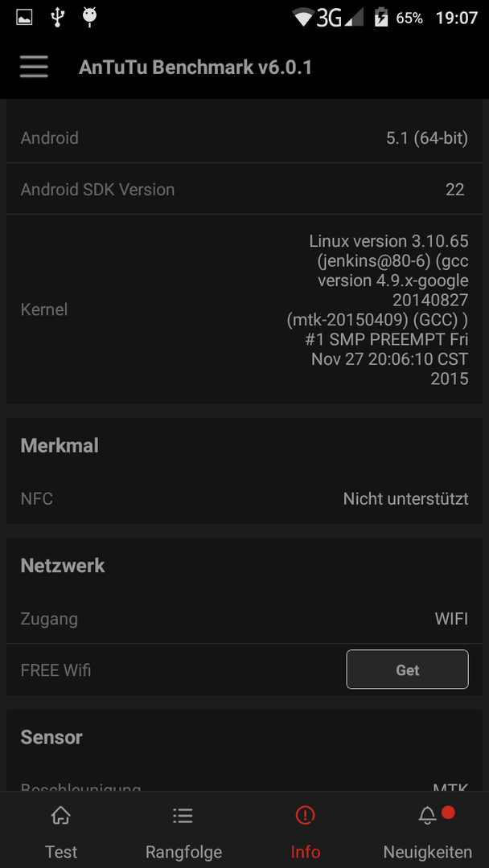This screenshot has height=868, width=489.
Task: Click the Get button for FREE Wifi
Action: pos(408,669)
